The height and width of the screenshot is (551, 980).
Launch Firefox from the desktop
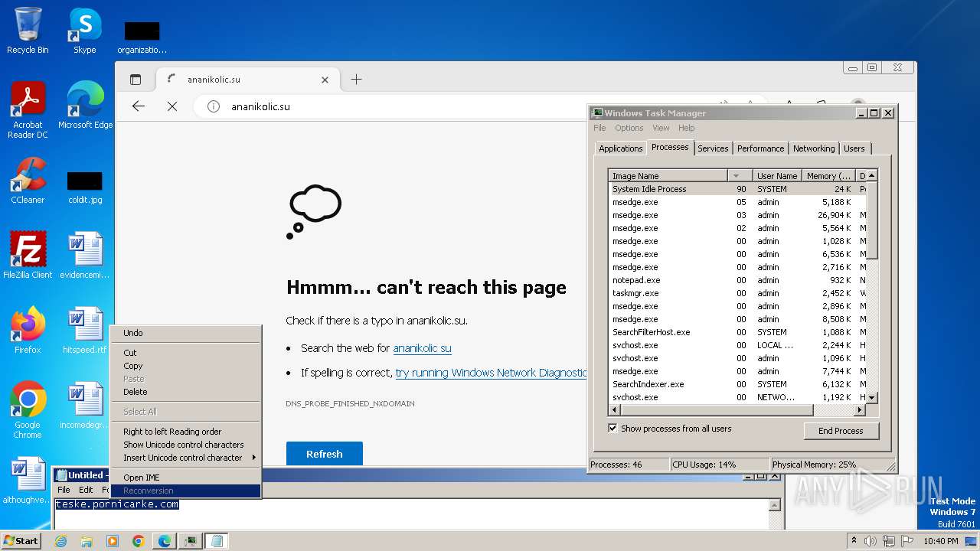[x=28, y=331]
